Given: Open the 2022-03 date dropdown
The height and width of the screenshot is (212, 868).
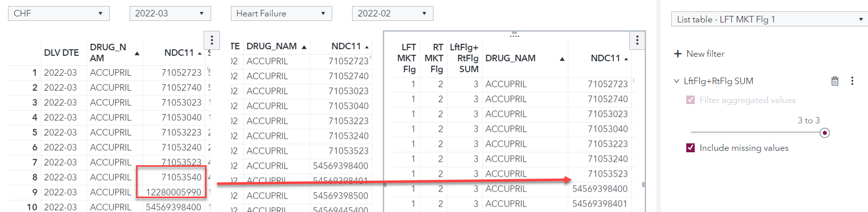Looking at the screenshot, I should click(170, 13).
